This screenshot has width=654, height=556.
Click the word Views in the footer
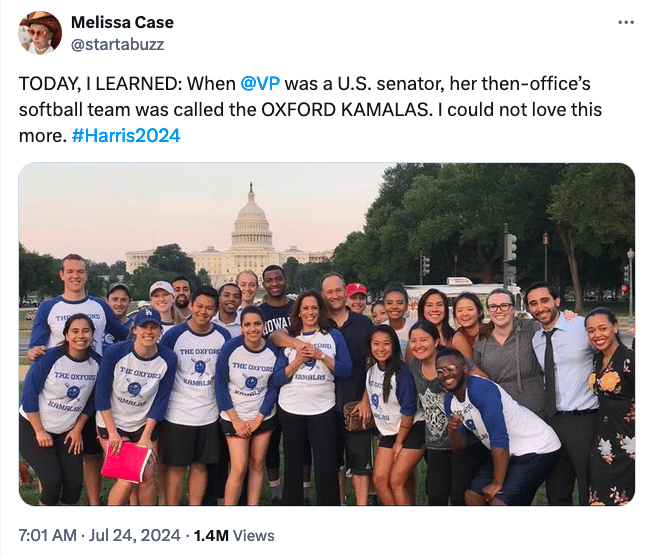(x=253, y=535)
